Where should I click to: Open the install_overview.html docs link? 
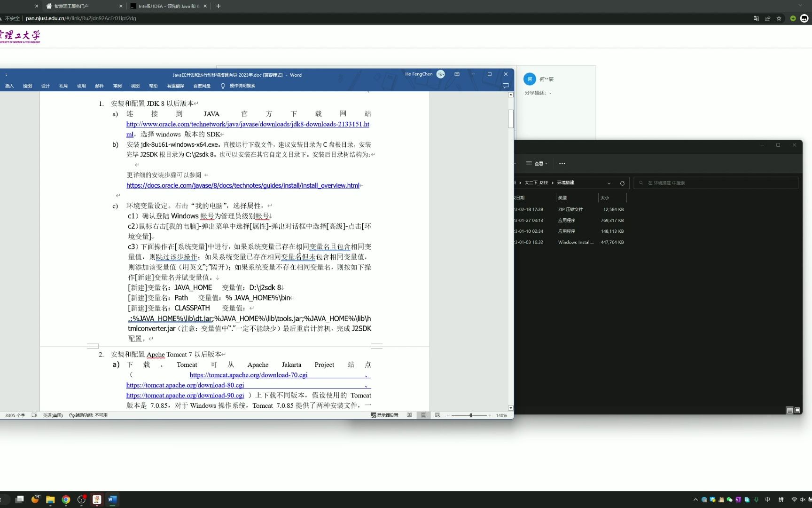[243, 185]
